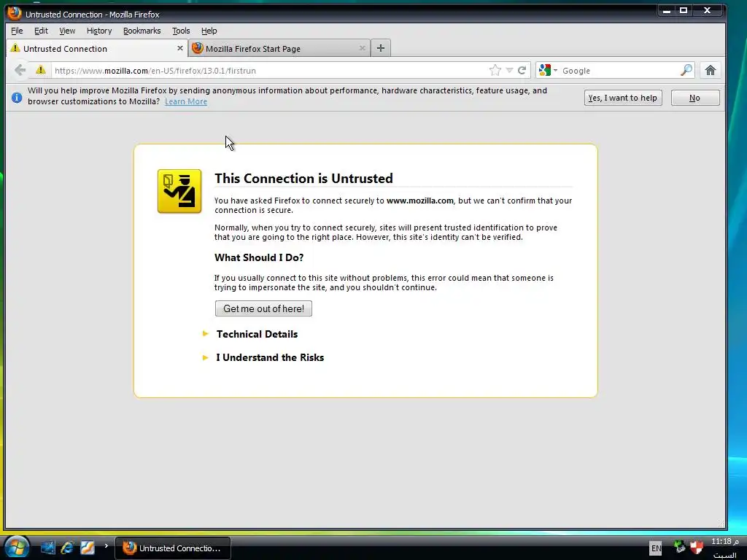Decline telemetry with the No button

tap(695, 98)
